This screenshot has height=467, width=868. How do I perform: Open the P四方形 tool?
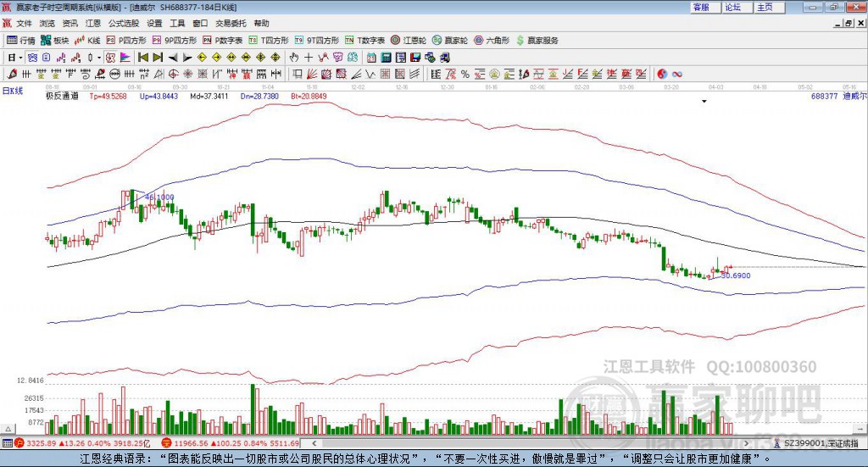coord(126,41)
